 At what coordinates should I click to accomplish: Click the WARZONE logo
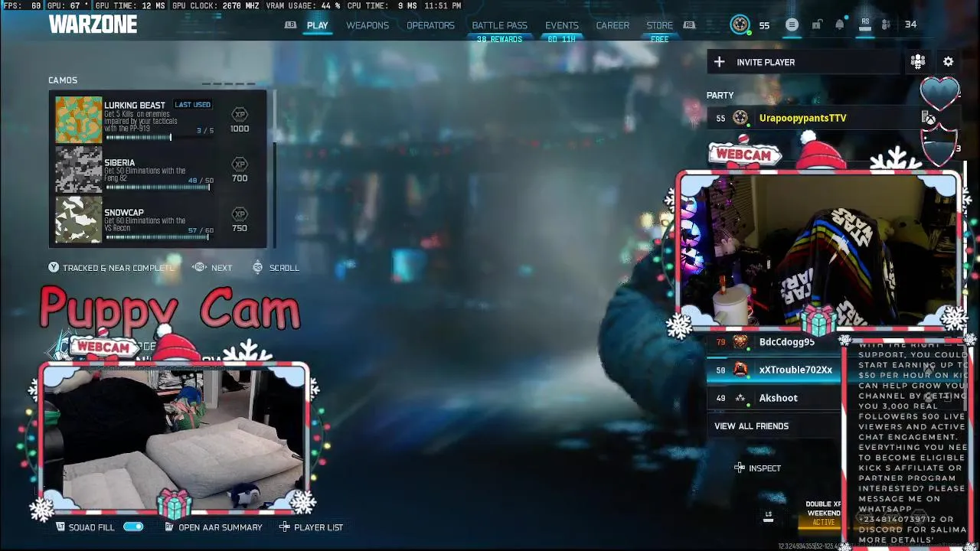(x=93, y=24)
